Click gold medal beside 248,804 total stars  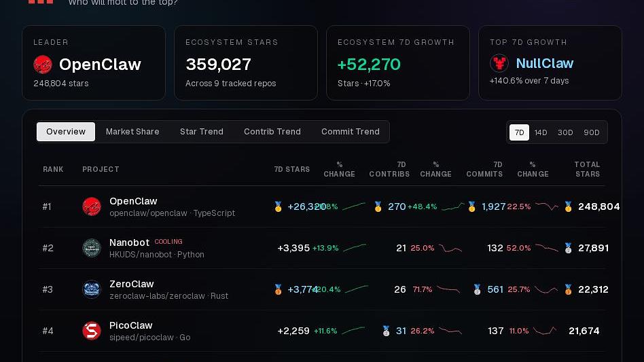568,206
